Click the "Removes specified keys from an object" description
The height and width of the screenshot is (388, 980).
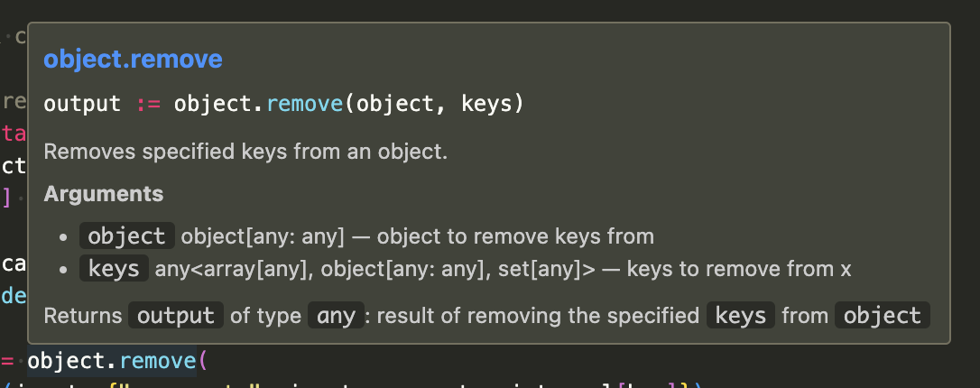[x=245, y=152]
